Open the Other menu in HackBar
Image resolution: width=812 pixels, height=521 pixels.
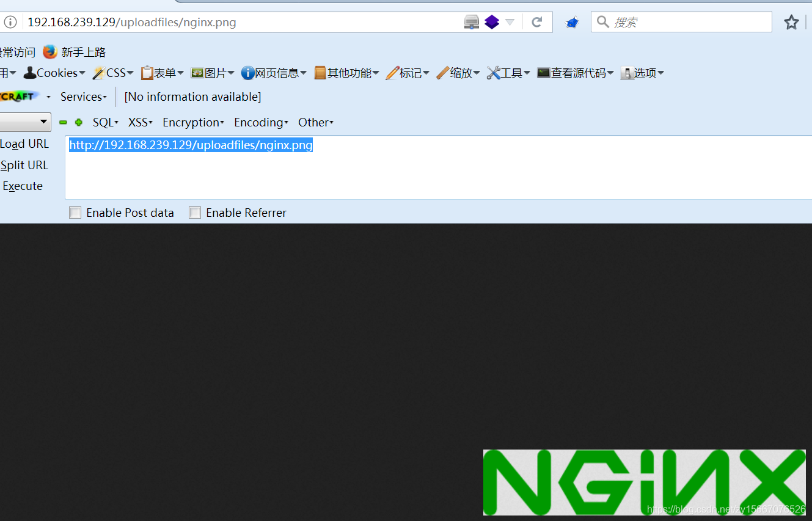(x=316, y=122)
